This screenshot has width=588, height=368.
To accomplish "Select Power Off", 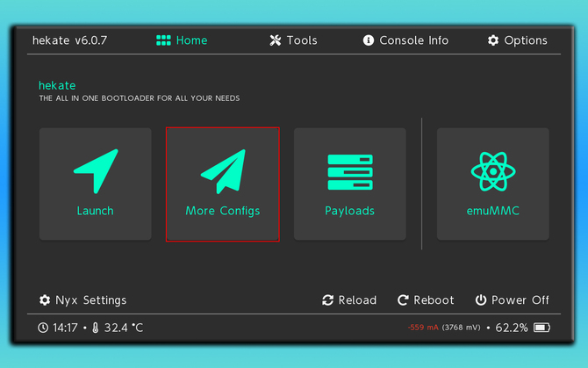I will pyautogui.click(x=512, y=300).
